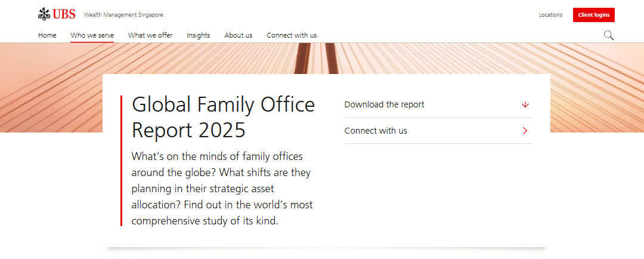Open the About us menu

point(238,35)
